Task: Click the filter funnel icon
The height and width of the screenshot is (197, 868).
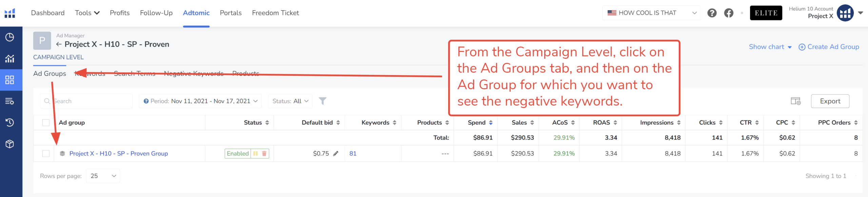Action: 322,101
